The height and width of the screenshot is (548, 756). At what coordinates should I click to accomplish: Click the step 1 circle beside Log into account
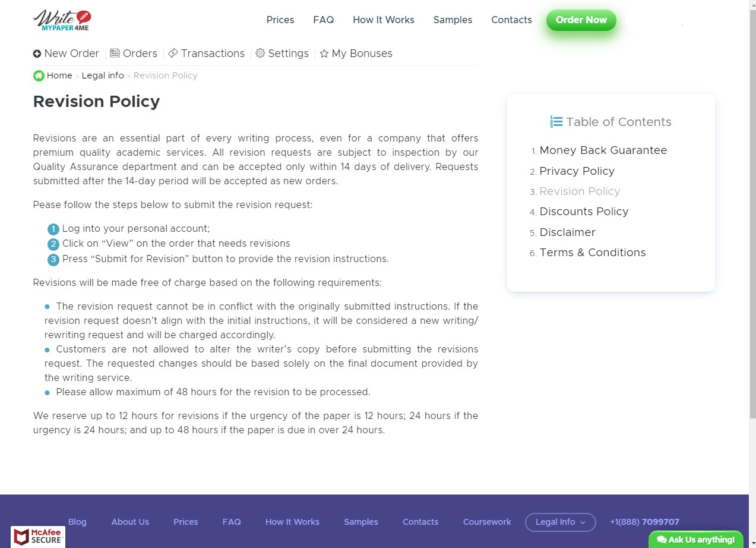click(53, 229)
